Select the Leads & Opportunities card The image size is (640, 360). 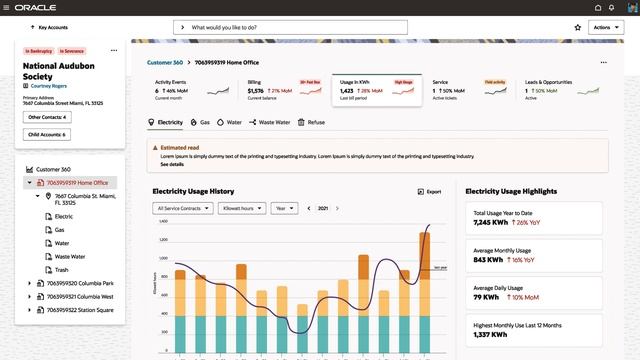[562, 90]
